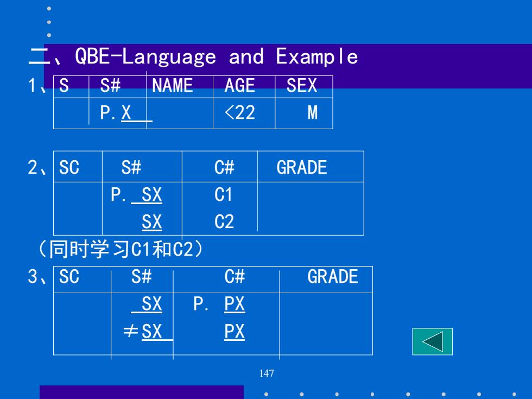The image size is (532, 399).
Task: Click slide page number '147'
Action: point(267,373)
